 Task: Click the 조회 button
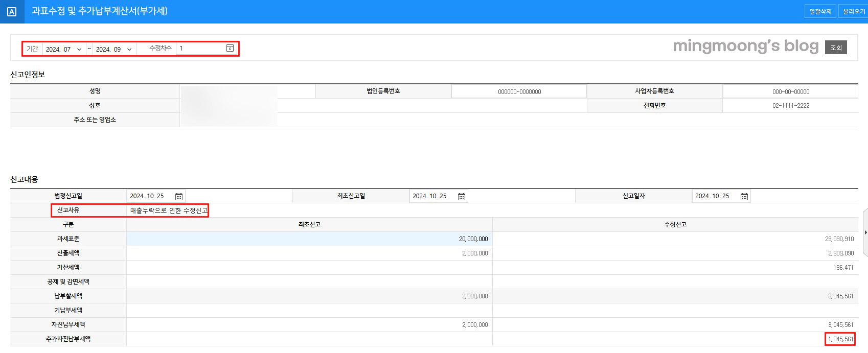point(836,48)
